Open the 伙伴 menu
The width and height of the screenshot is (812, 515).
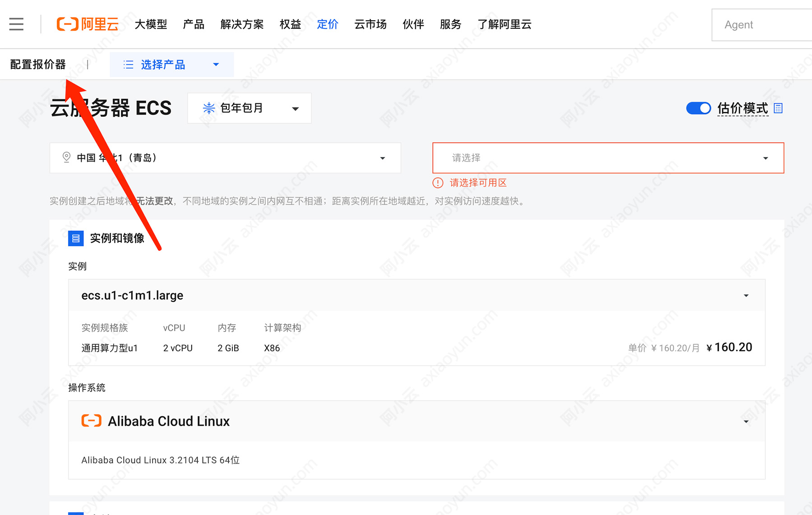413,24
